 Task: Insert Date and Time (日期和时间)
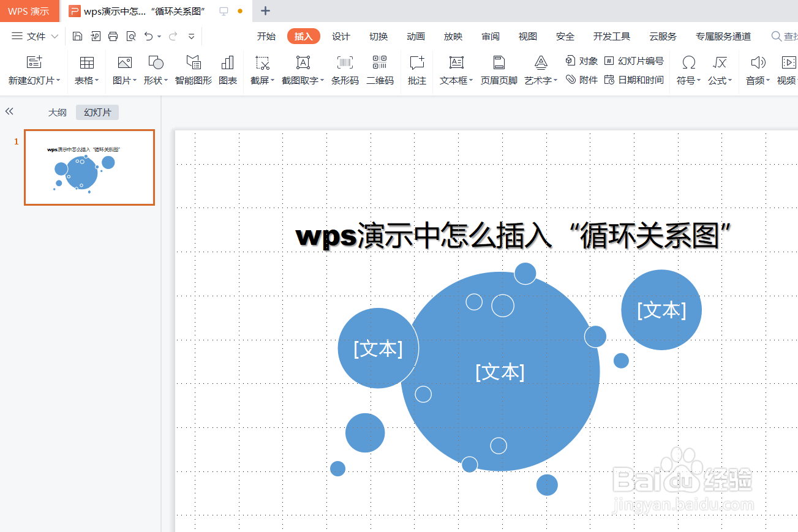pyautogui.click(x=634, y=80)
